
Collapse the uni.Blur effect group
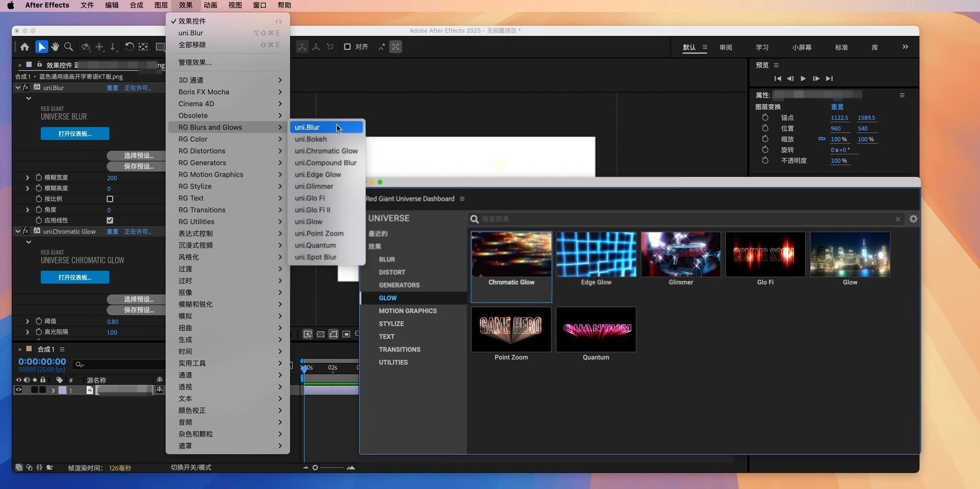click(18, 88)
